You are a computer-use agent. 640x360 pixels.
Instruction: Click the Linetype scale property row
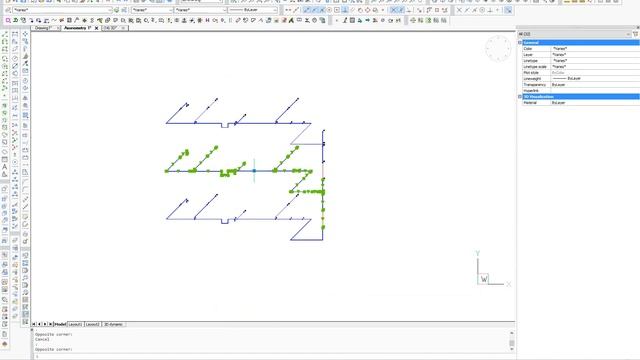[x=581, y=67]
